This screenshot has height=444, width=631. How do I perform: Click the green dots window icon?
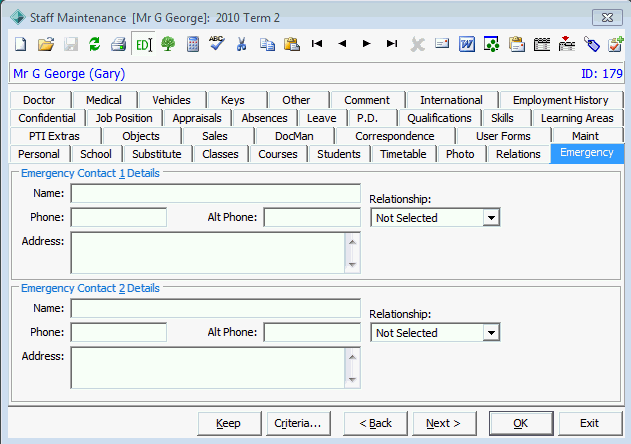pyautogui.click(x=491, y=43)
